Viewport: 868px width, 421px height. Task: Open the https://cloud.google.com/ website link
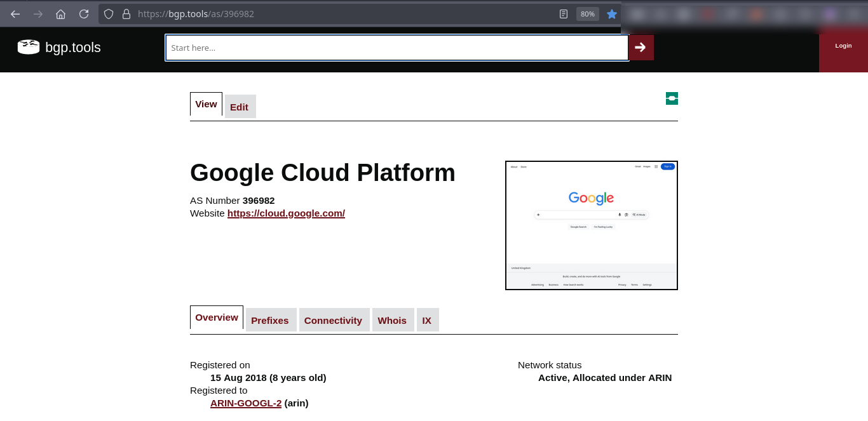[286, 213]
